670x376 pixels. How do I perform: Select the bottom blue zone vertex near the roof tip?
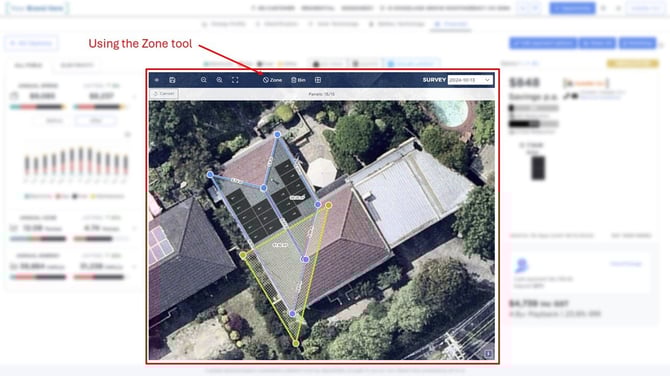(292, 314)
